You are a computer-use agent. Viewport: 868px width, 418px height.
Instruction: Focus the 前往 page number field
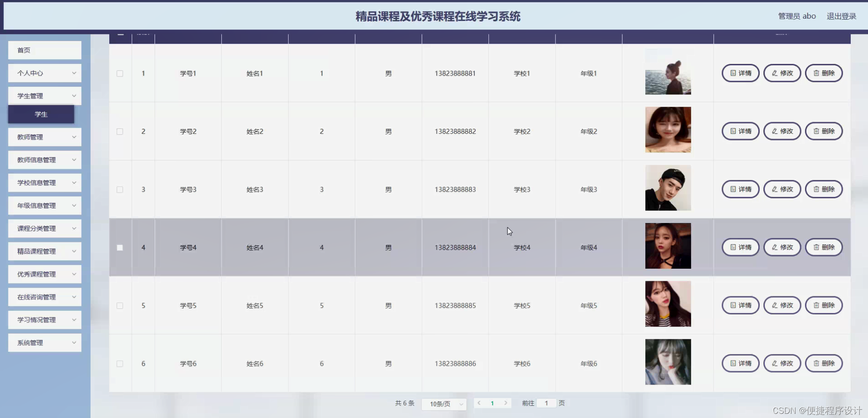pyautogui.click(x=546, y=403)
